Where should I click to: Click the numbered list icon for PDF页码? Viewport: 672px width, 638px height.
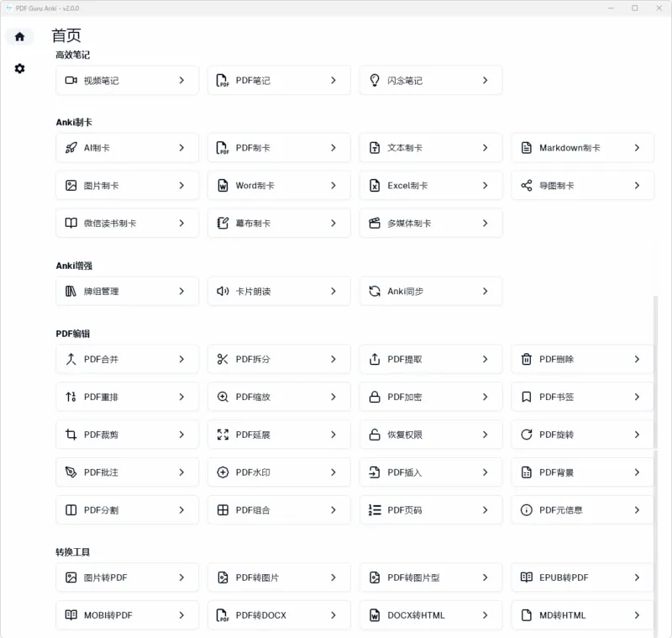pyautogui.click(x=375, y=510)
